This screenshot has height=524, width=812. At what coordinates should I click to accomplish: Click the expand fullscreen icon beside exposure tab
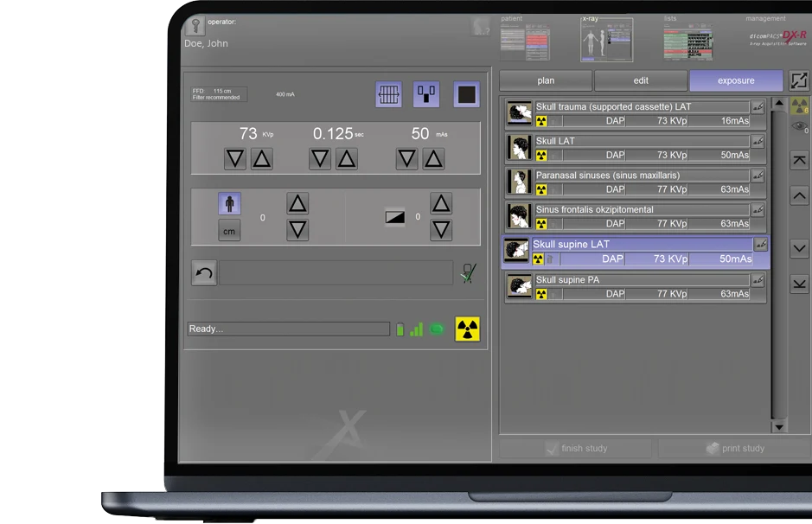click(x=798, y=80)
